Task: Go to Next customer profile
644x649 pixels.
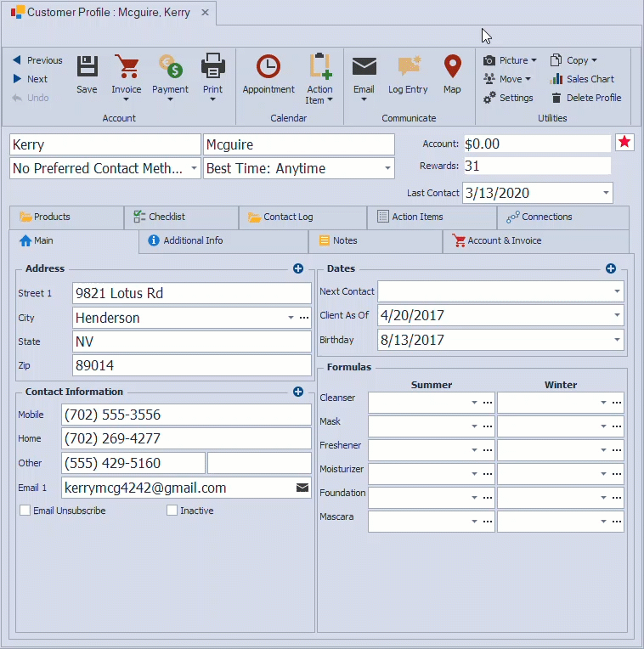Action: [31, 79]
